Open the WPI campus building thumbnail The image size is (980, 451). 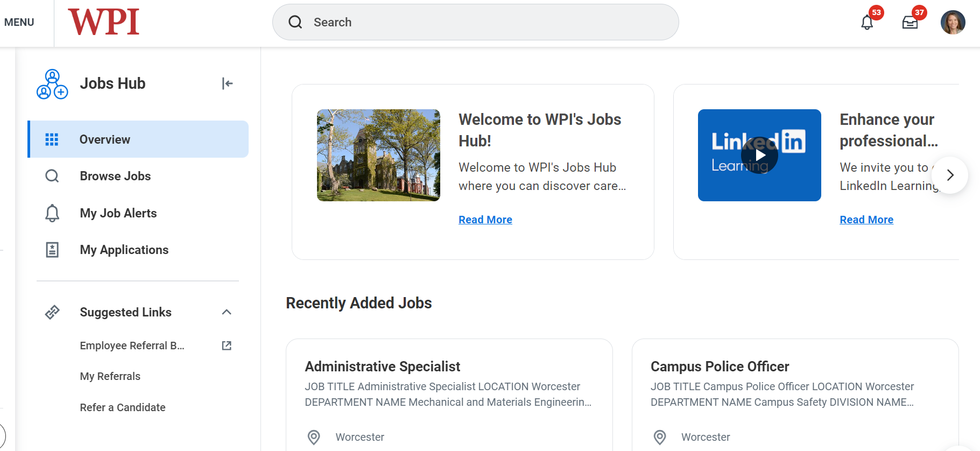(x=378, y=155)
